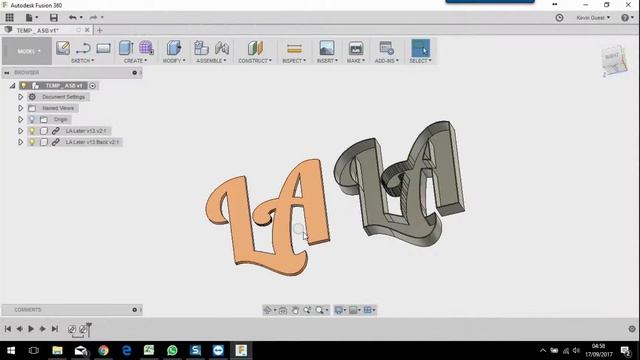Open the File menu dropdown
Image resolution: width=640 pixels, height=360 pixels.
point(31,17)
